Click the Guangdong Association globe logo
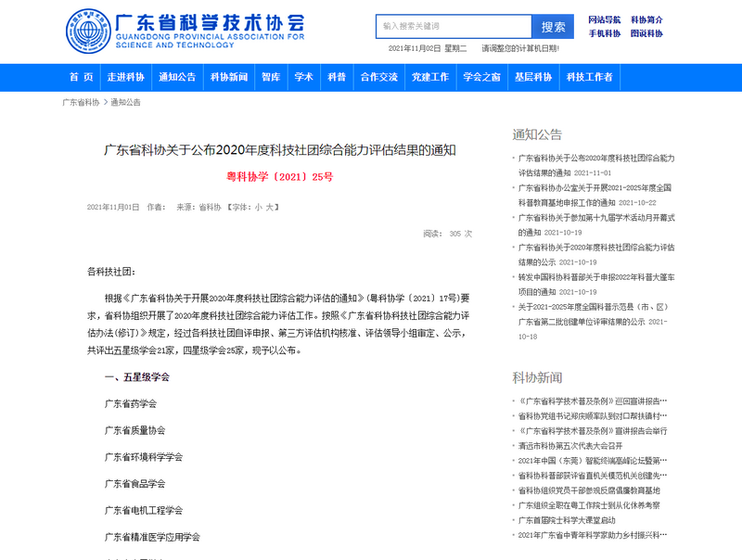The image size is (742, 560). coord(86,31)
